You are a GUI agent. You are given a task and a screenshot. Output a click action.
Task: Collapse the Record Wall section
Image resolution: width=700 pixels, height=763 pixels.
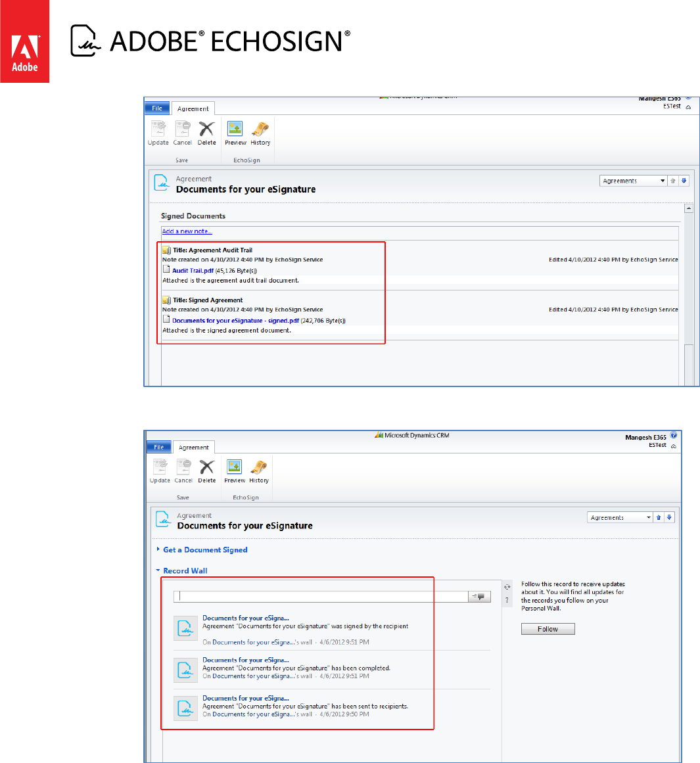click(182, 571)
